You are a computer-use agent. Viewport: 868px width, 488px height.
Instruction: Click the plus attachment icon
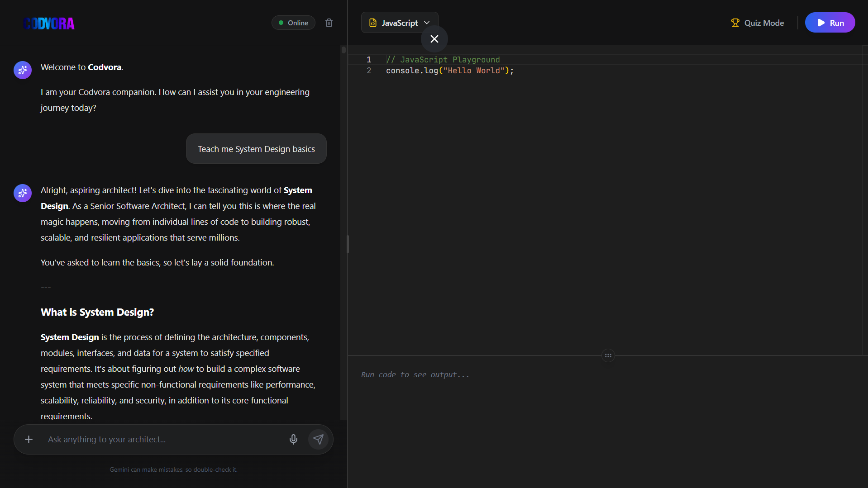pos(29,439)
